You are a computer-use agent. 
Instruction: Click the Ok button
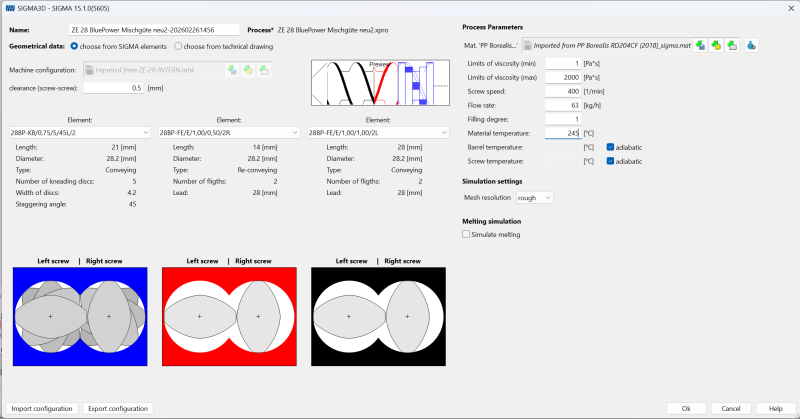click(x=686, y=408)
